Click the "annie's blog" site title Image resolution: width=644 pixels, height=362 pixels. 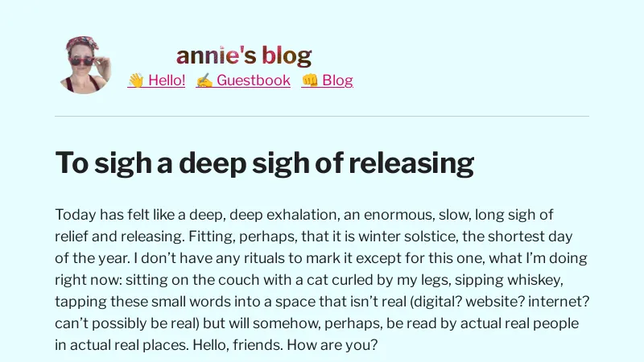244,56
